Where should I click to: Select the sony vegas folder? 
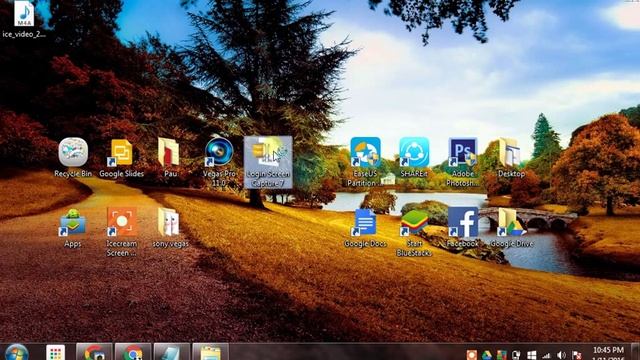[170, 228]
